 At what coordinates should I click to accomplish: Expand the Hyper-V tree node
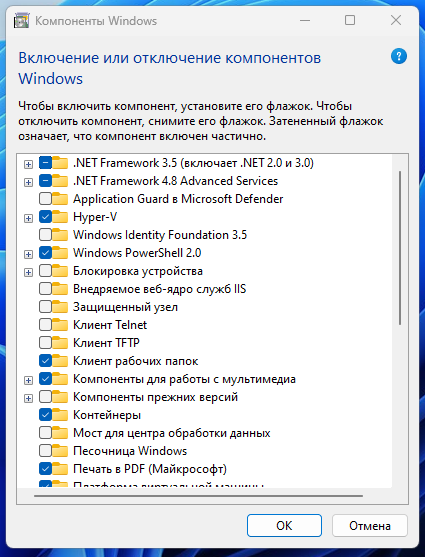28,218
